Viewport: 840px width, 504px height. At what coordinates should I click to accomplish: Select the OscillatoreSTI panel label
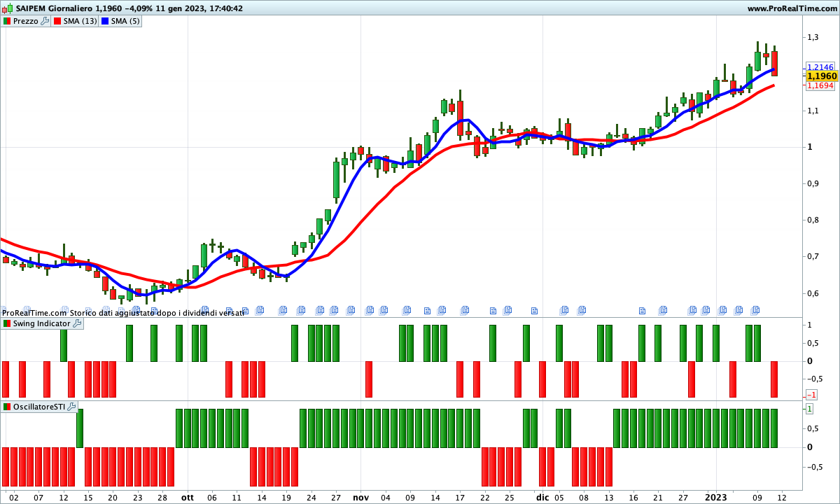pos(39,406)
